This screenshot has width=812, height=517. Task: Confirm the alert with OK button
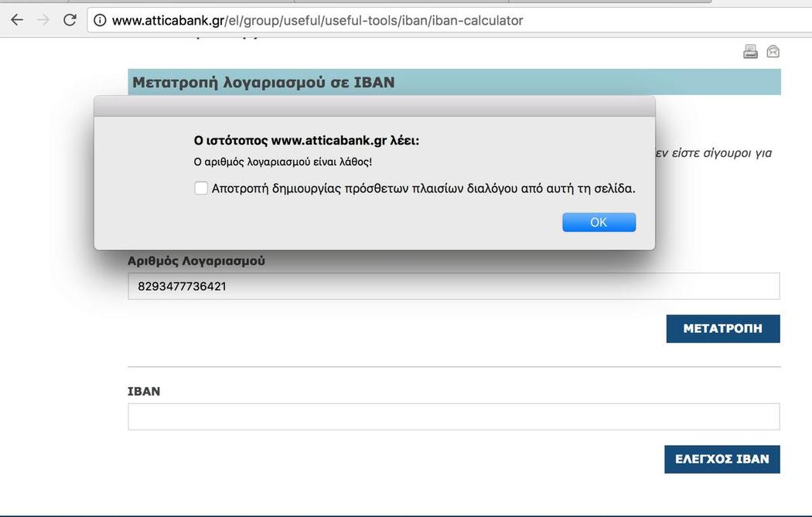(x=599, y=222)
